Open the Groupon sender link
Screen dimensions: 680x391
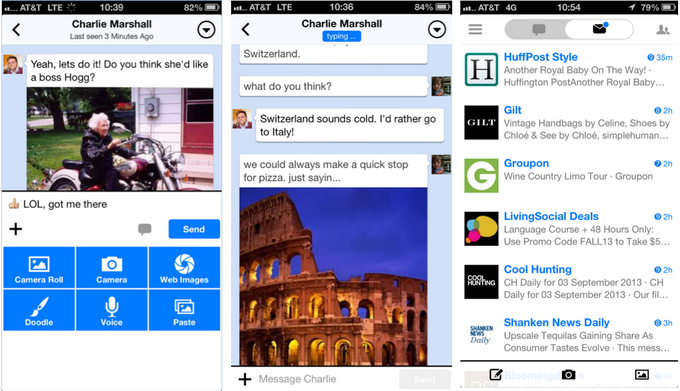point(526,163)
